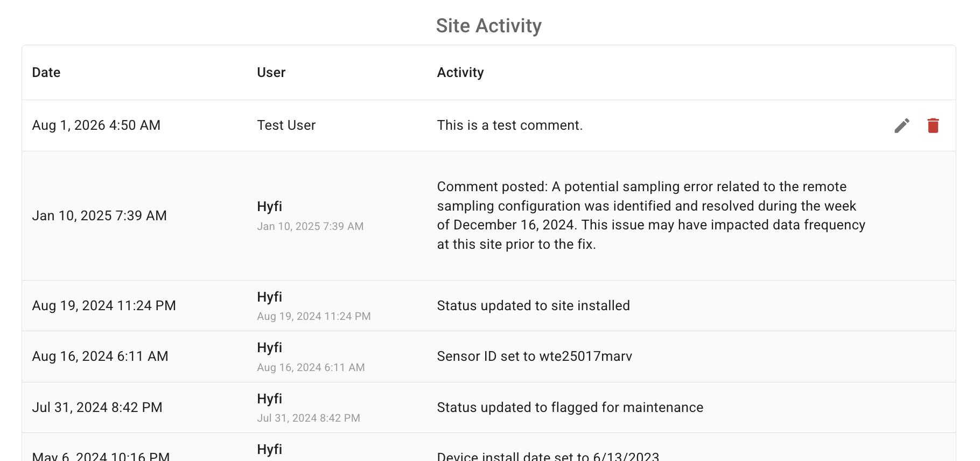The image size is (980, 461).
Task: Click the sampling error comment text
Action: [x=651, y=215]
